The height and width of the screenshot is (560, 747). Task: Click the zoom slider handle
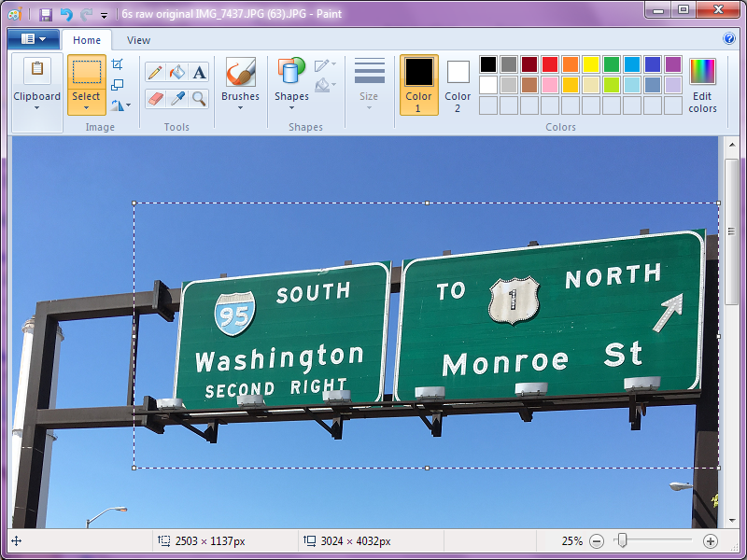coord(621,540)
